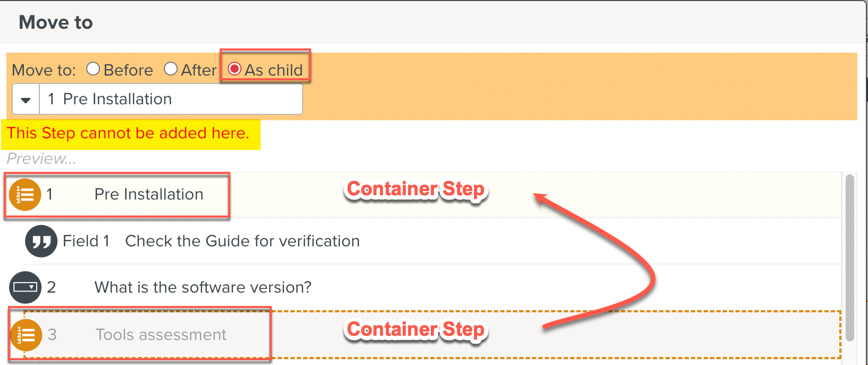Image resolution: width=868 pixels, height=365 pixels.
Task: Click the numbered-list icon beside Pre Installation
Action: [x=24, y=195]
